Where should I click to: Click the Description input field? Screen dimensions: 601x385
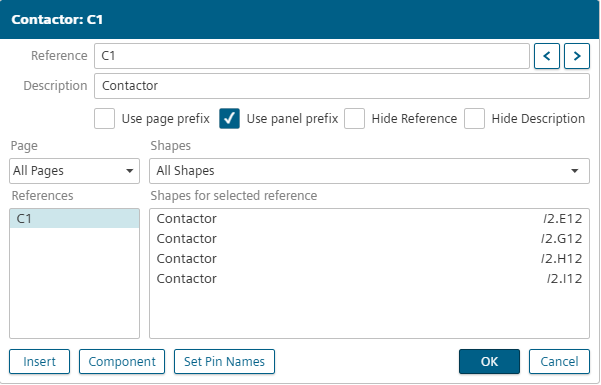(x=342, y=86)
